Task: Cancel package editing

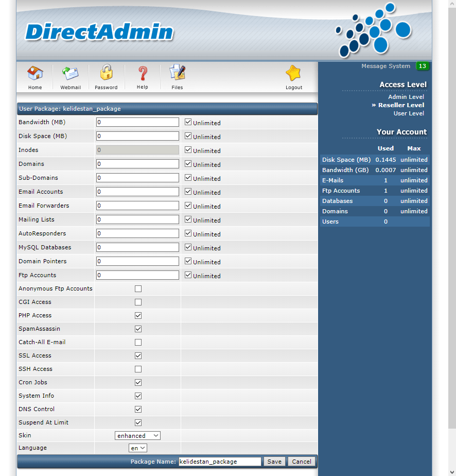Action: 302,462
